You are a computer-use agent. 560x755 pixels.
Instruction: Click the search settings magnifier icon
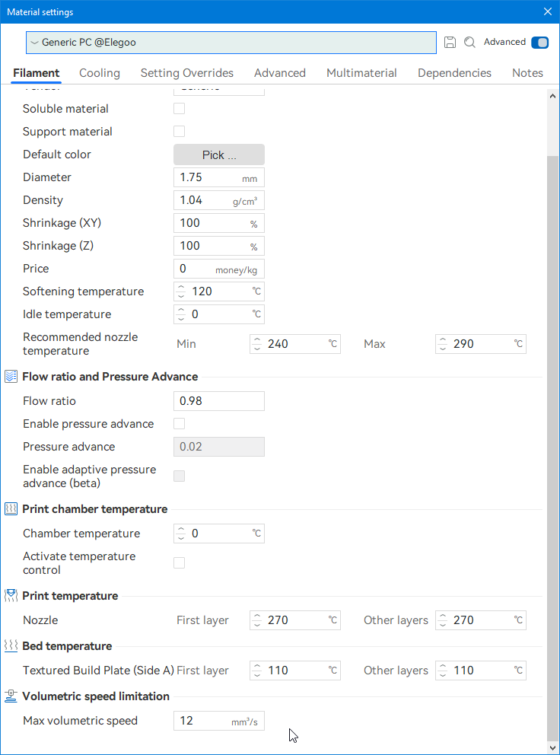click(x=470, y=43)
